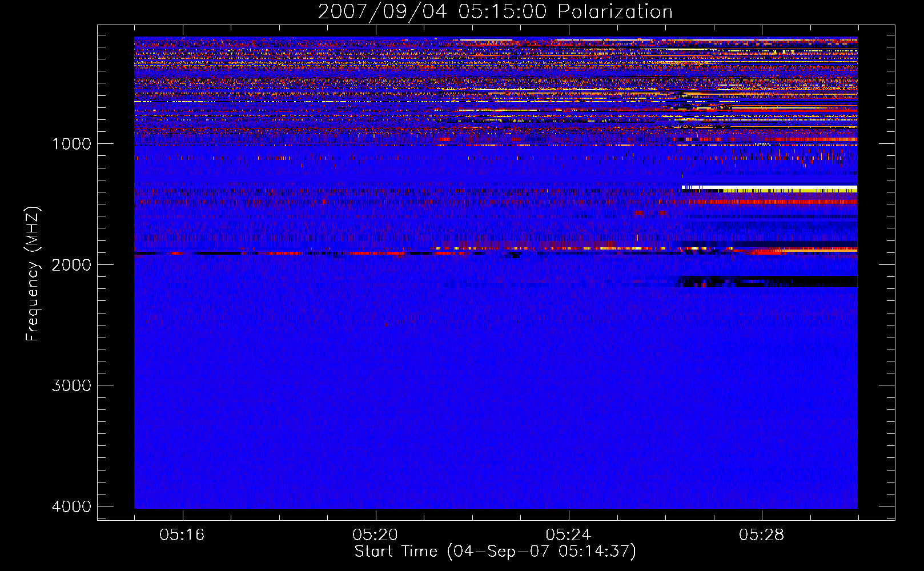
Task: Click the 3000 frequency tick label
Action: click(71, 385)
